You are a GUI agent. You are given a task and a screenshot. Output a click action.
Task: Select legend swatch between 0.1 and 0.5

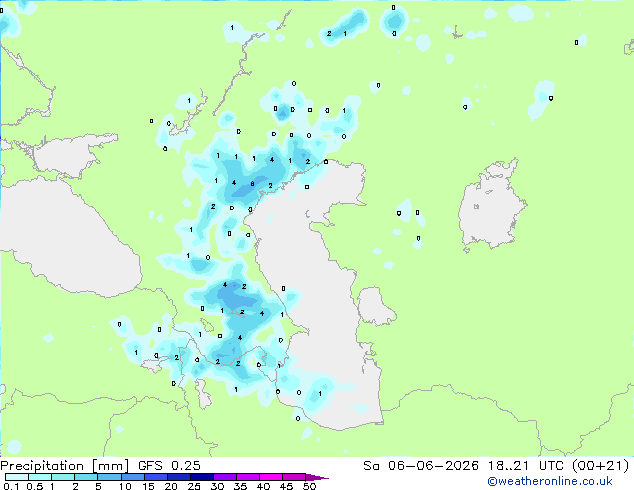click(17, 477)
